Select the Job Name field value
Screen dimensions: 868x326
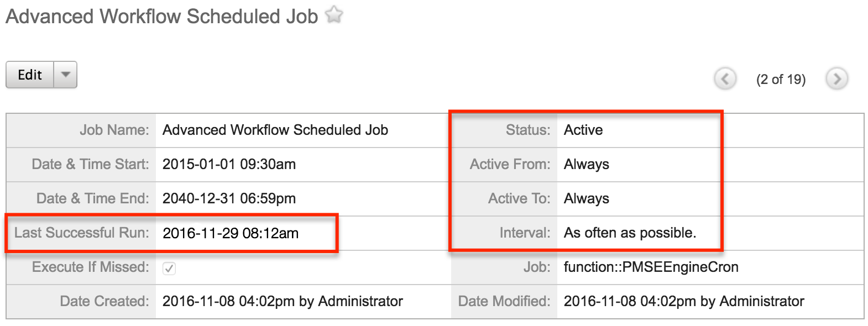(275, 130)
